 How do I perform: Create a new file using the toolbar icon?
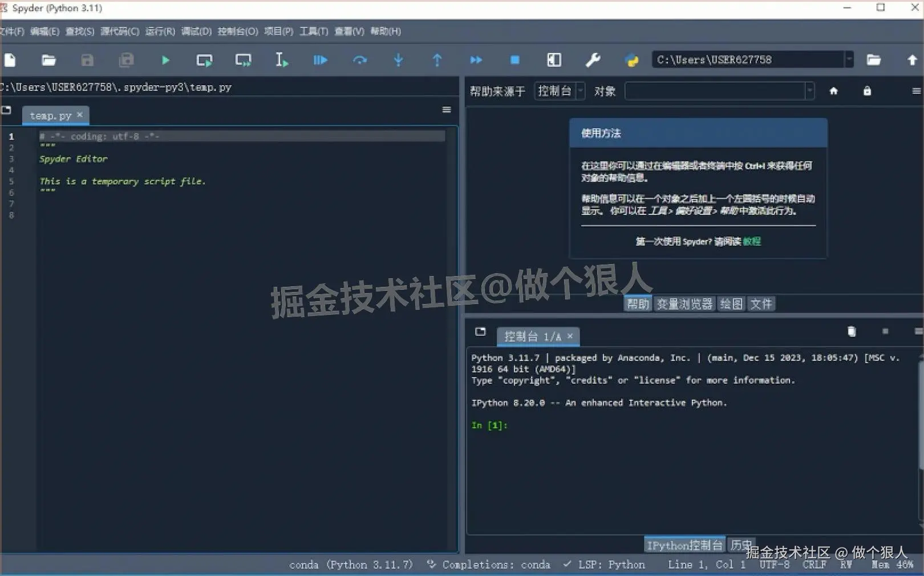[9, 59]
